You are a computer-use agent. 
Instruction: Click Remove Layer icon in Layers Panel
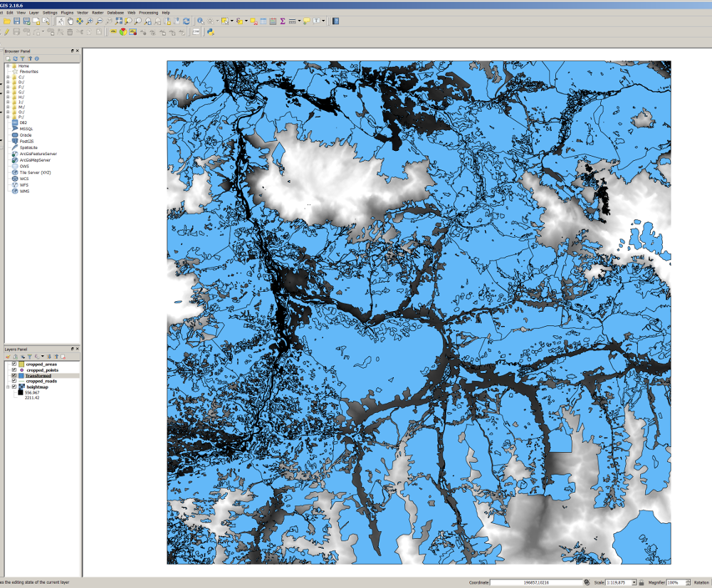tap(63, 356)
